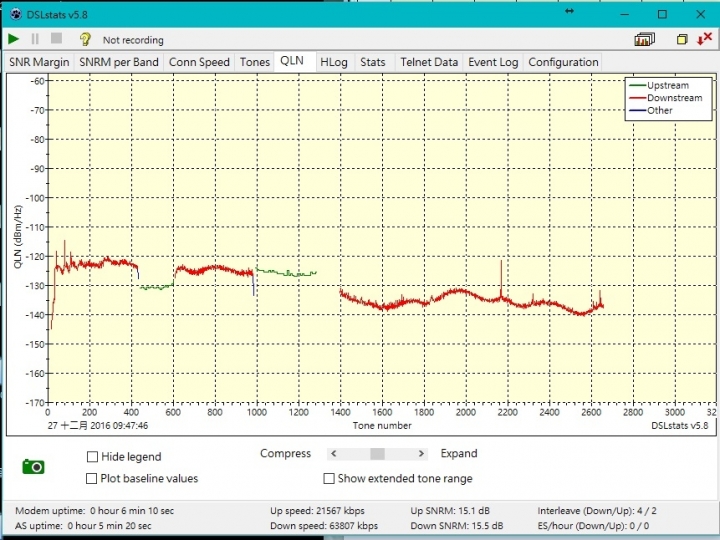Switch to the SNR Margin tab
Image resolution: width=720 pixels, height=540 pixels.
click(x=39, y=62)
